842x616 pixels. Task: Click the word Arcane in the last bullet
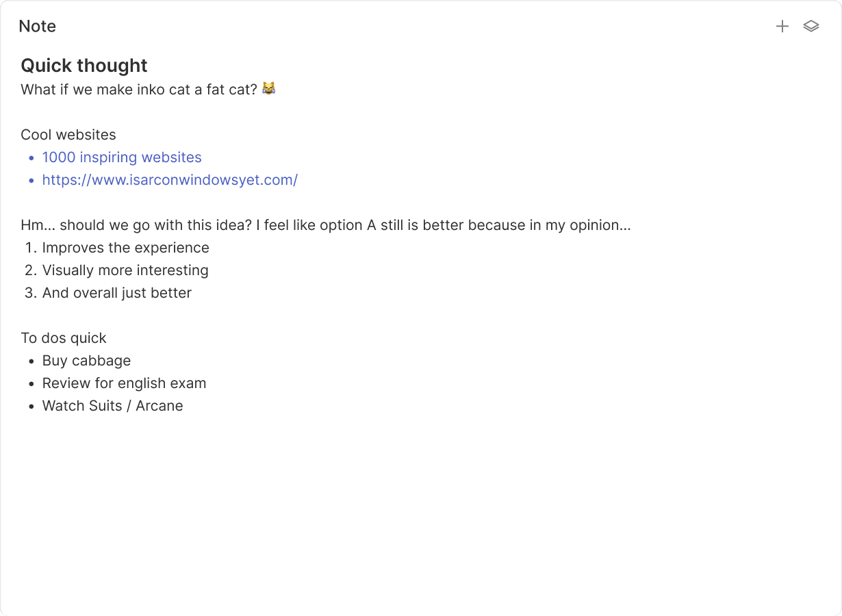pyautogui.click(x=160, y=406)
